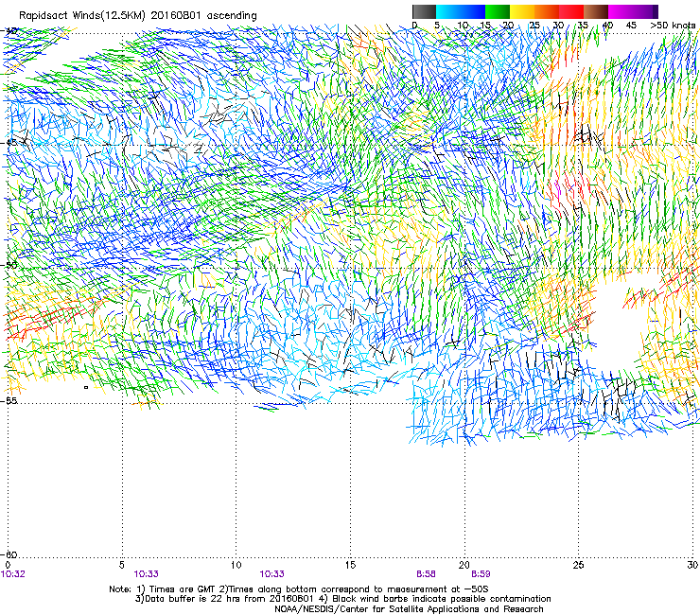This screenshot has height=615, width=700.
Task: Click the map title 'Rapidsact Winds(12.5KM) 20160801 ascending'
Action: [x=138, y=15]
